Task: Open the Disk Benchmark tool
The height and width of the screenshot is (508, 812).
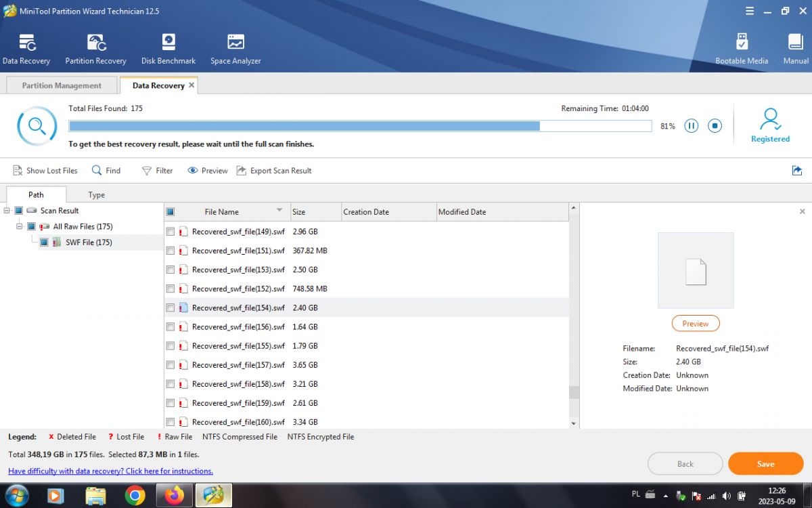Action: 168,43
